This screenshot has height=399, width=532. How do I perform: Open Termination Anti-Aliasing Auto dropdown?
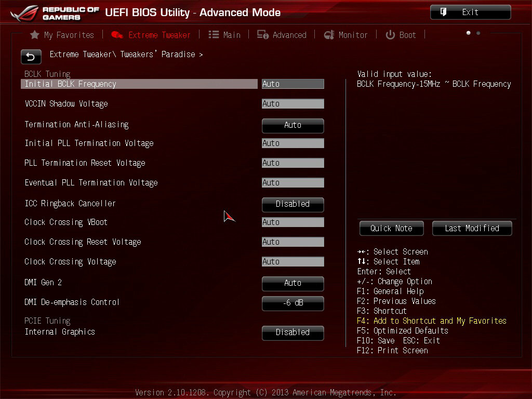[293, 125]
